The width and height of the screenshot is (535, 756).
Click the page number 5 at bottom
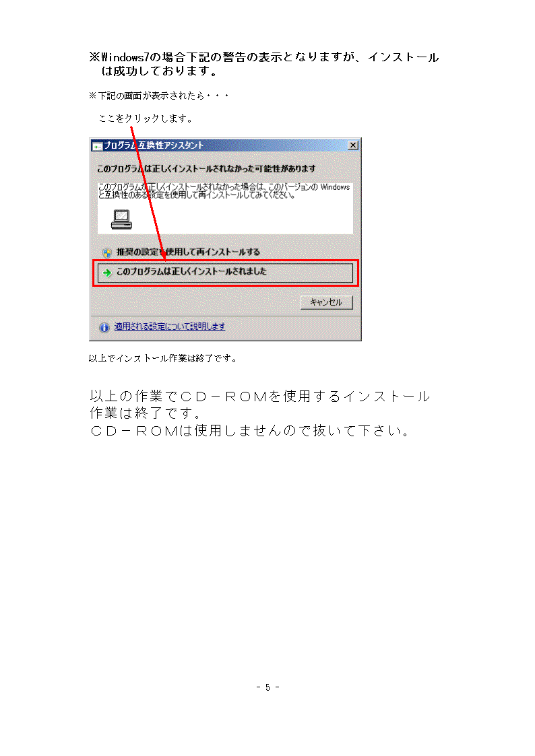[267, 687]
